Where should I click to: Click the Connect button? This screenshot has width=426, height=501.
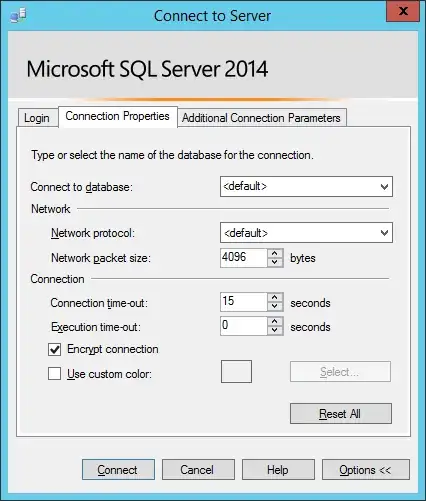click(x=118, y=470)
